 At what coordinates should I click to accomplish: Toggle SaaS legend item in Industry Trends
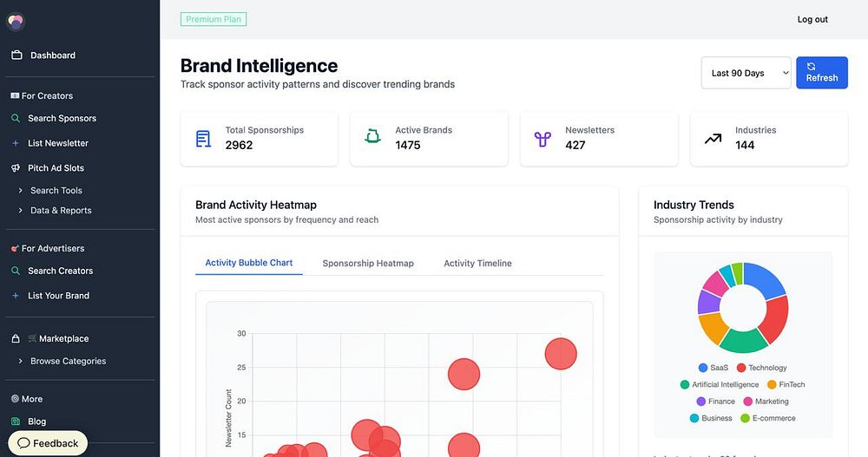(713, 368)
